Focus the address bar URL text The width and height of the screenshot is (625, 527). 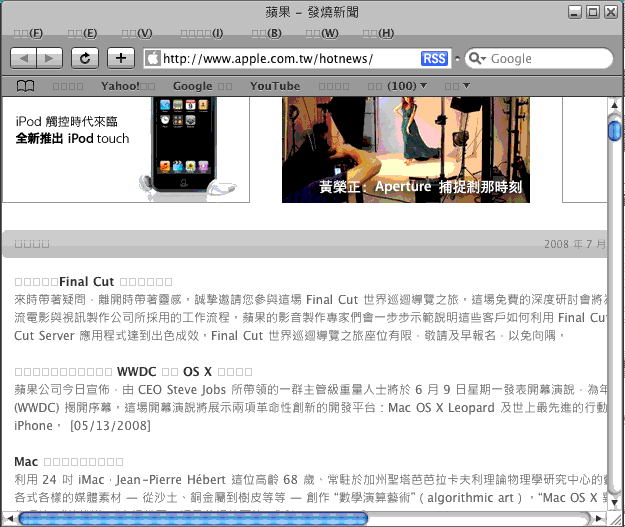(268, 59)
